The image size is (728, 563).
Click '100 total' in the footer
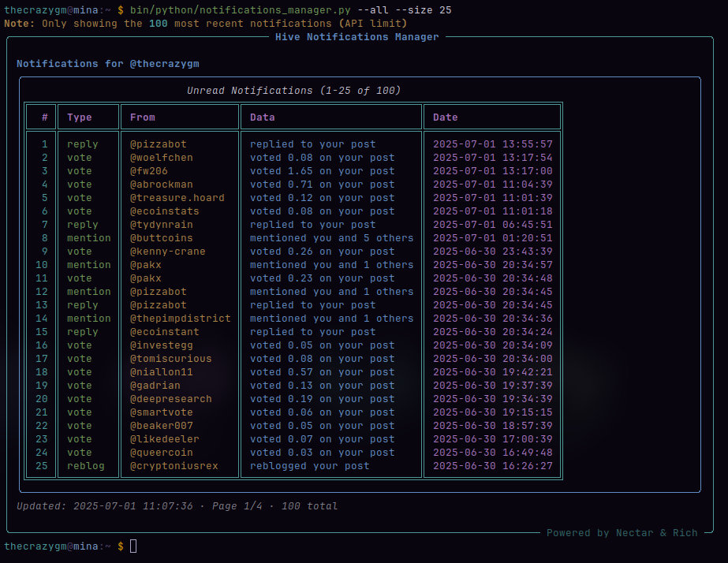(x=309, y=506)
